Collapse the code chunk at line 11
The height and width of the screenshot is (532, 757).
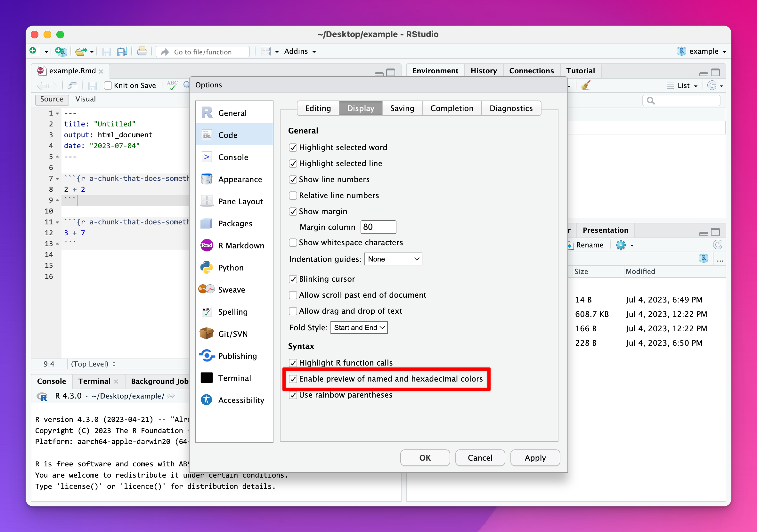click(x=57, y=222)
